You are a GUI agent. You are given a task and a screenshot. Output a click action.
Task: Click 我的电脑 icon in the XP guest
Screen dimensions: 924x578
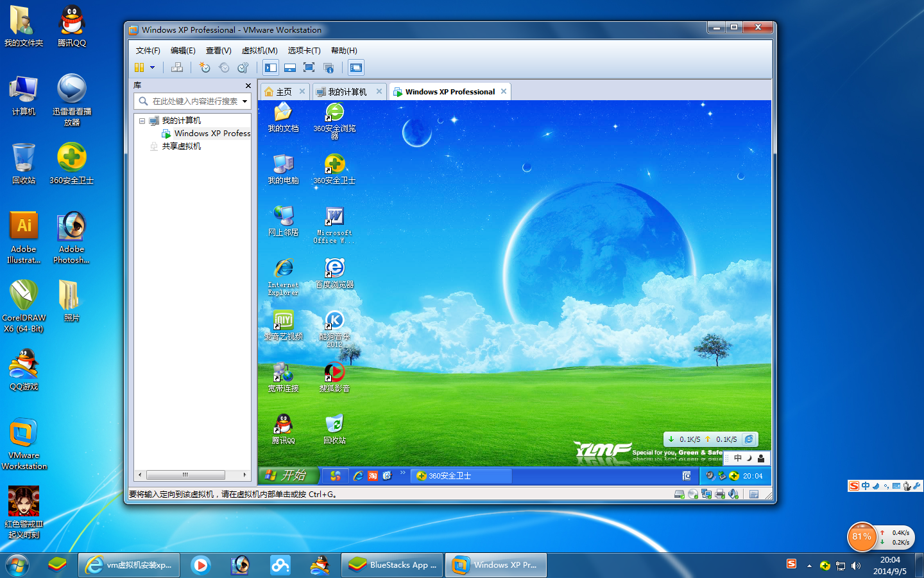283,170
